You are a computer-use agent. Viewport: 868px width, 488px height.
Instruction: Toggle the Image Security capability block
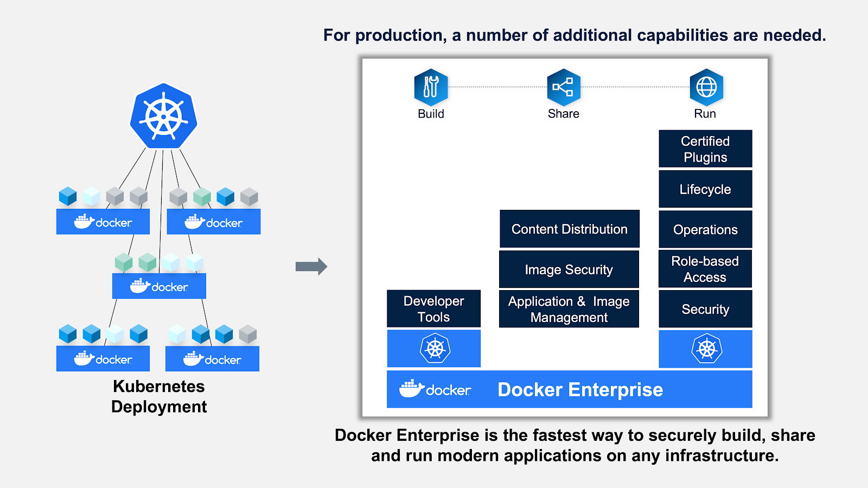point(569,269)
